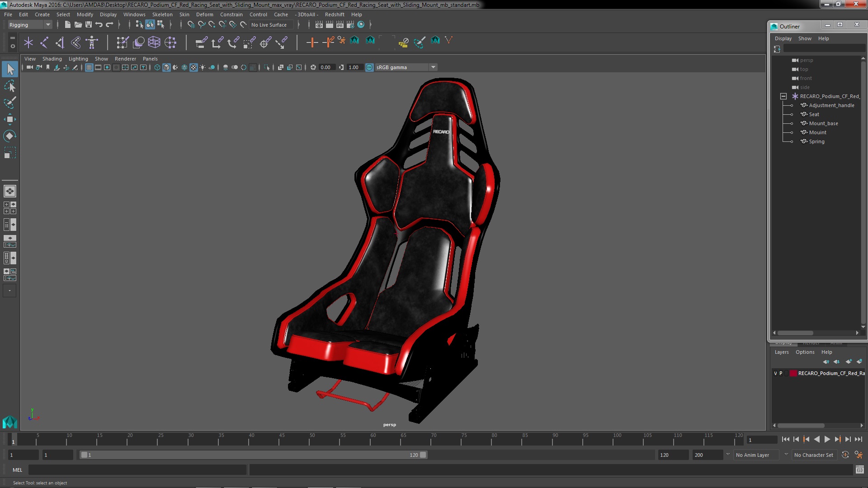Toggle the viewport grid display button
The height and width of the screenshot is (488, 868).
point(89,67)
